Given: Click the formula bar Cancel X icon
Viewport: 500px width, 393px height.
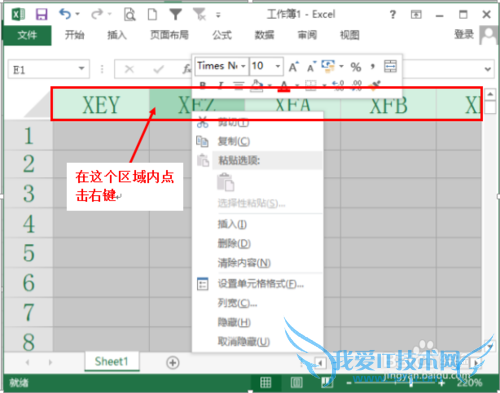Looking at the screenshot, I should click(129, 69).
